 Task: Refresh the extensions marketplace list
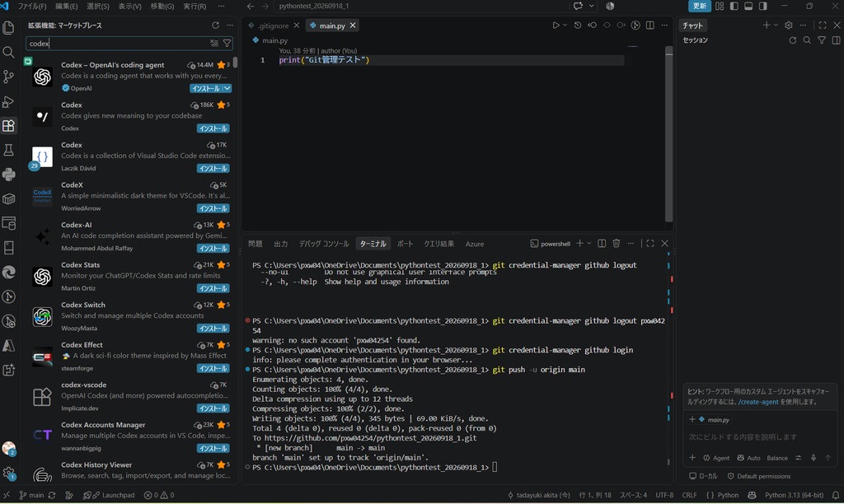click(x=215, y=26)
